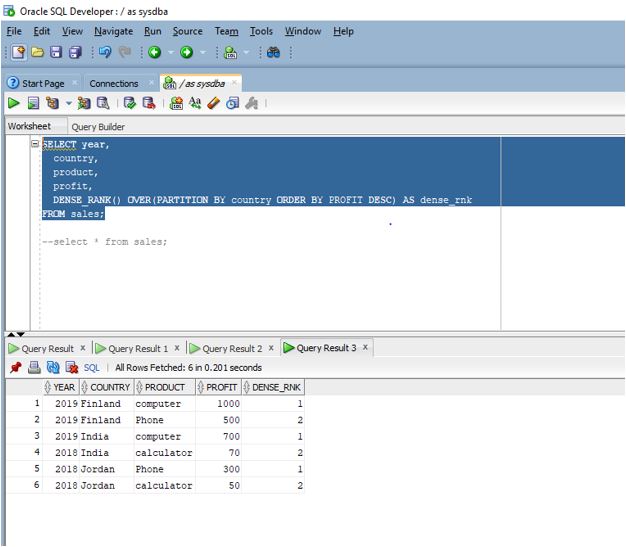626x547 pixels.
Task: Click the Rollback icon in worksheet toolbar
Action: (x=149, y=103)
